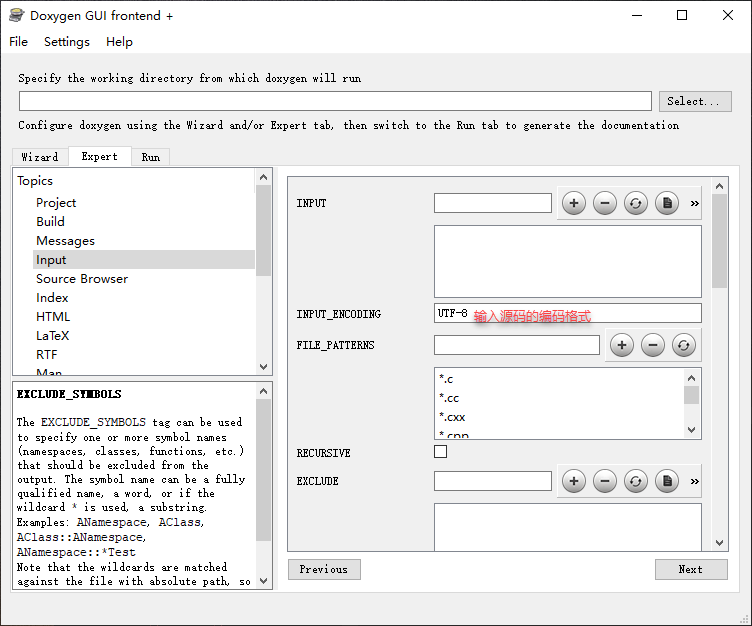The height and width of the screenshot is (626, 752).
Task: Select the Project topic
Action: (x=56, y=203)
